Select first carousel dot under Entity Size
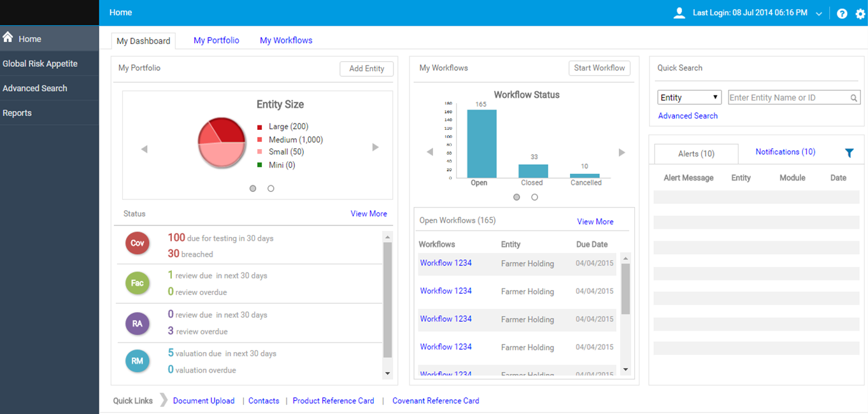The width and height of the screenshot is (868, 414). coord(253,189)
